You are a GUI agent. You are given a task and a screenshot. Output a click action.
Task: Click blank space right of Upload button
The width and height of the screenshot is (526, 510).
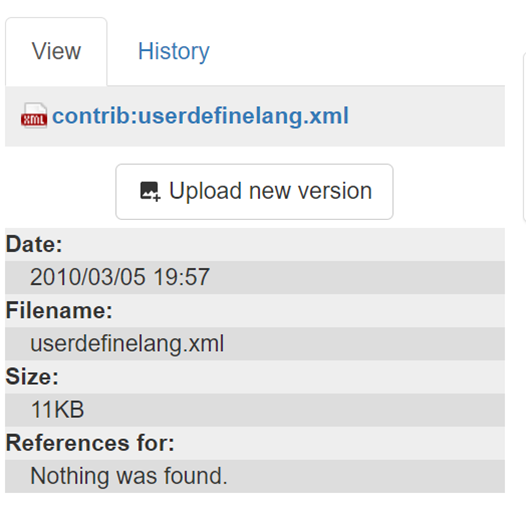450,192
